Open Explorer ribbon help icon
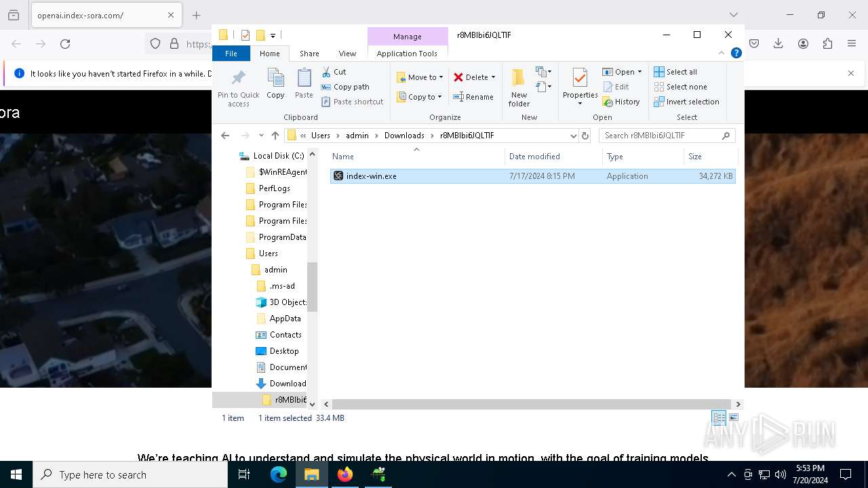 point(736,54)
